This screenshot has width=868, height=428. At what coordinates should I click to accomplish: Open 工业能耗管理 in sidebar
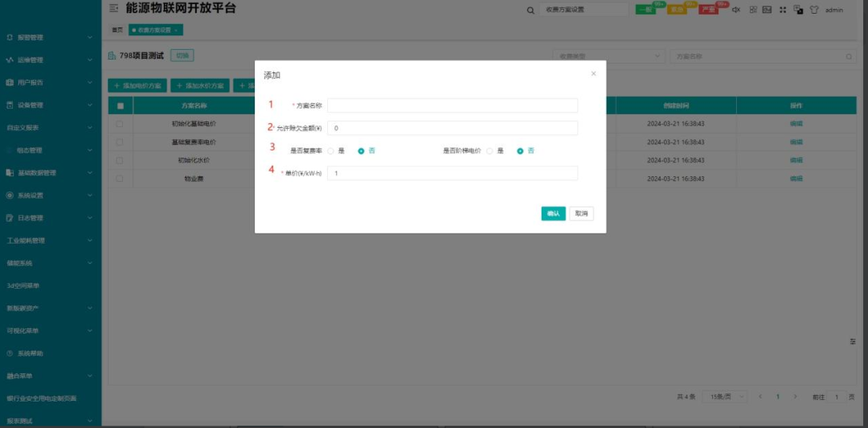tap(51, 241)
